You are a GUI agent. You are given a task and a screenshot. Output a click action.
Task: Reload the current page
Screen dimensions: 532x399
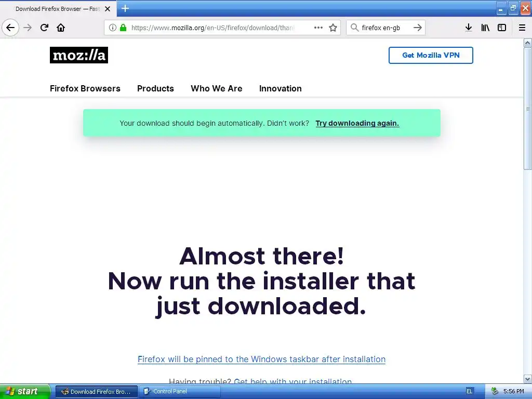pyautogui.click(x=44, y=28)
